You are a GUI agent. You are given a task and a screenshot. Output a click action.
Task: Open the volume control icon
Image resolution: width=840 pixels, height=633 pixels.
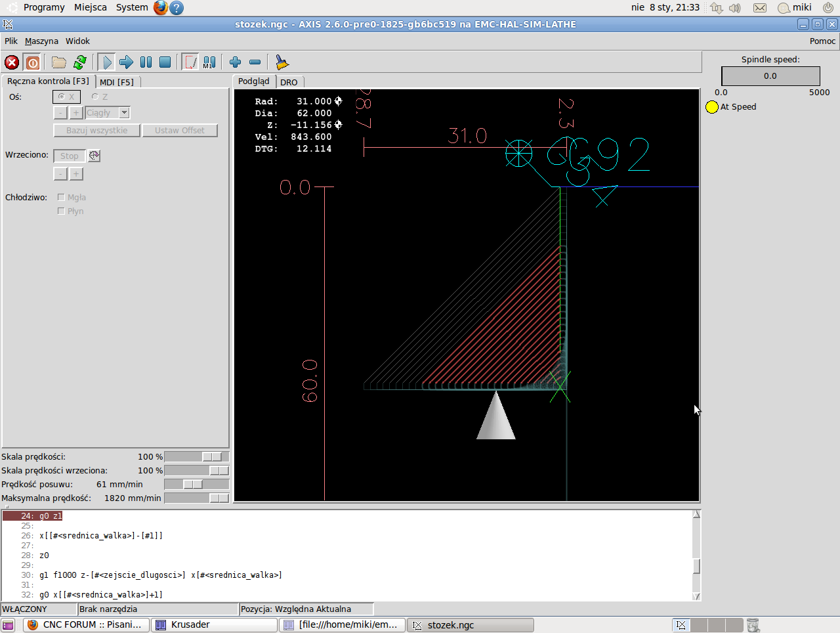coord(735,8)
